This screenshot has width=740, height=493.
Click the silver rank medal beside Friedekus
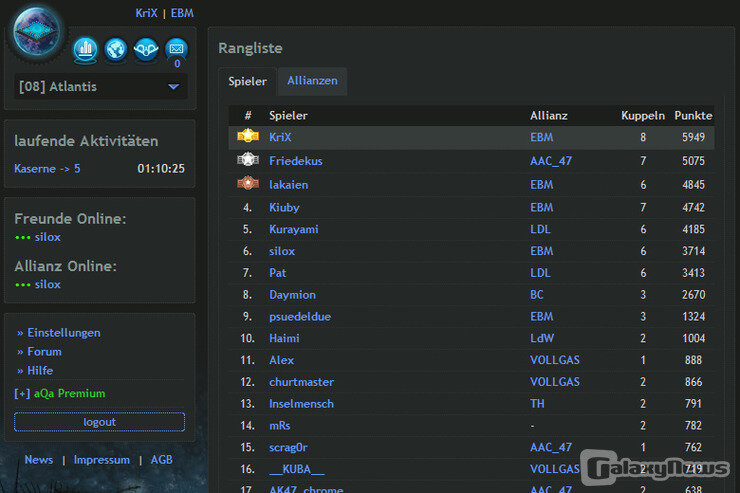tap(247, 160)
